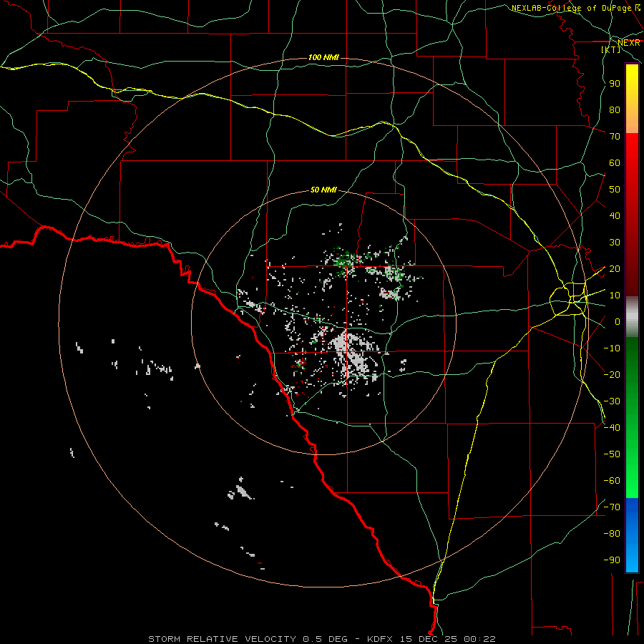
Task: Click the "70" value on velocity scale
Action: 615,137
